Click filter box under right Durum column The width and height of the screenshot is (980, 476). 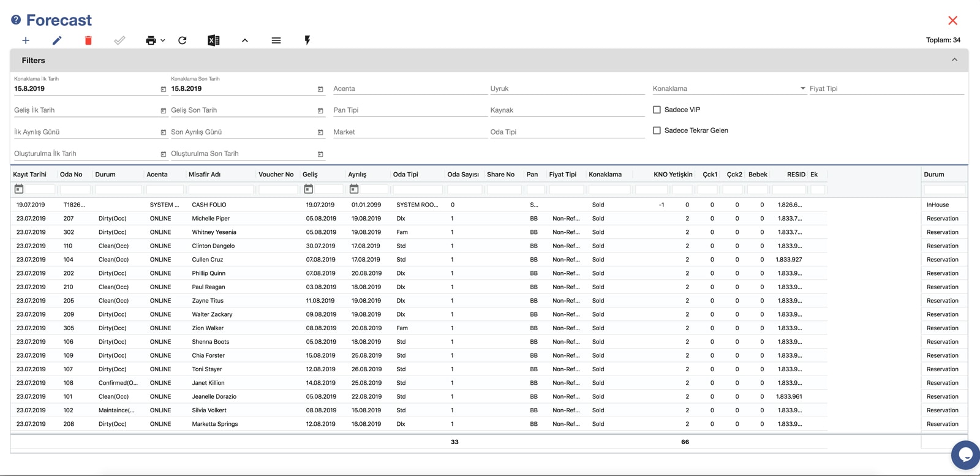[944, 190]
